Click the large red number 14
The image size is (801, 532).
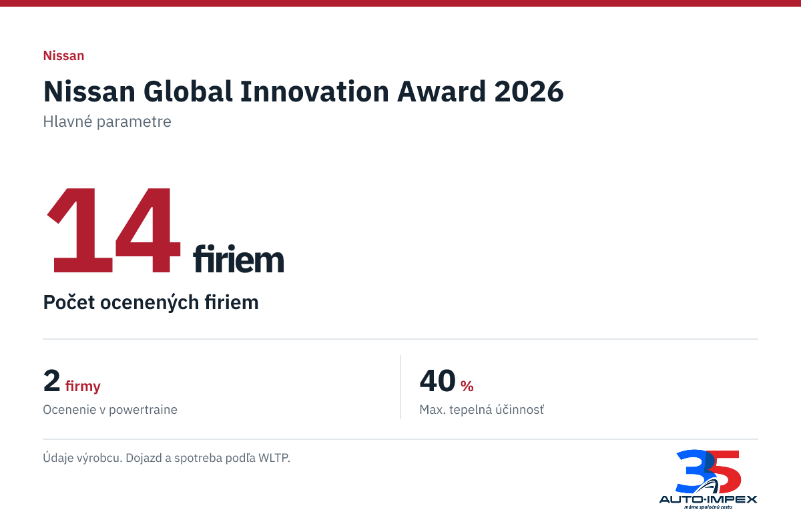coord(113,232)
